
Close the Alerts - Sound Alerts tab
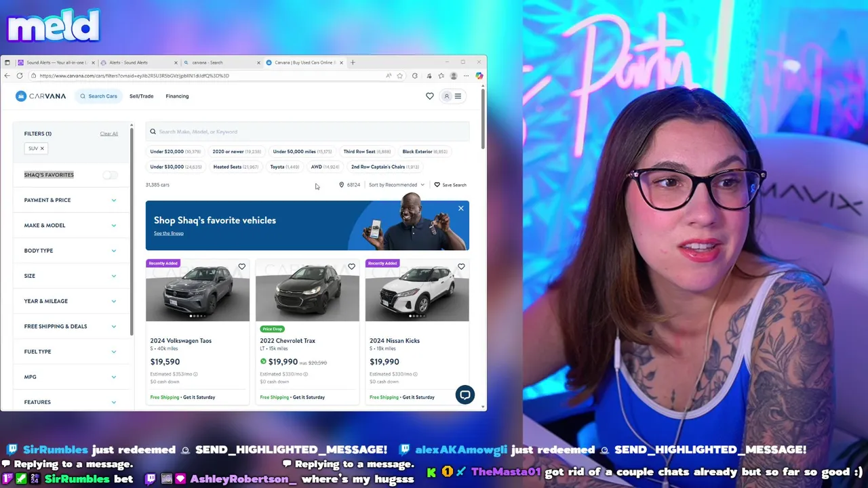point(176,62)
